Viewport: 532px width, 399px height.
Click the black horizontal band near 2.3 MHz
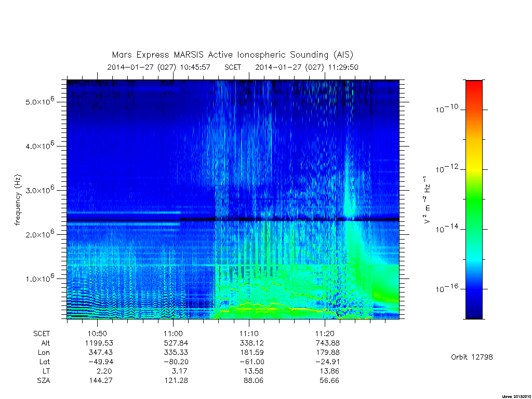(x=233, y=220)
